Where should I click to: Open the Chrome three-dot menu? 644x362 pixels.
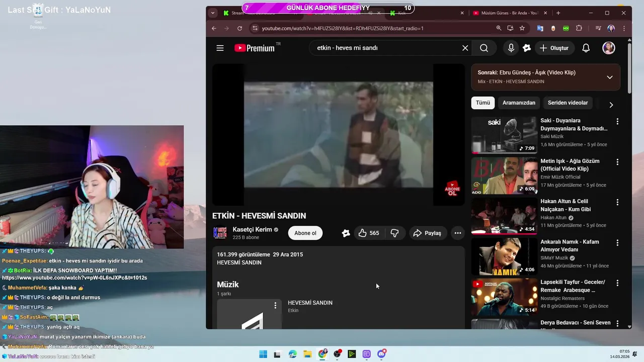[623, 28]
